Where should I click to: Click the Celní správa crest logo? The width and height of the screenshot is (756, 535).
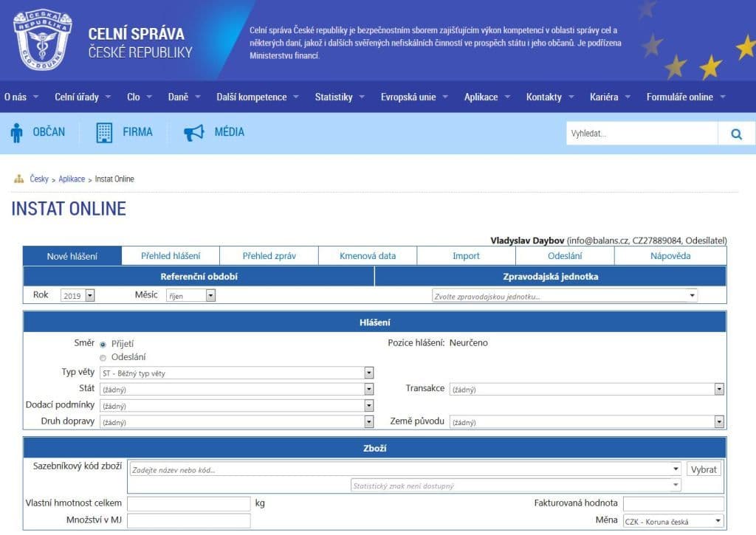(42, 41)
